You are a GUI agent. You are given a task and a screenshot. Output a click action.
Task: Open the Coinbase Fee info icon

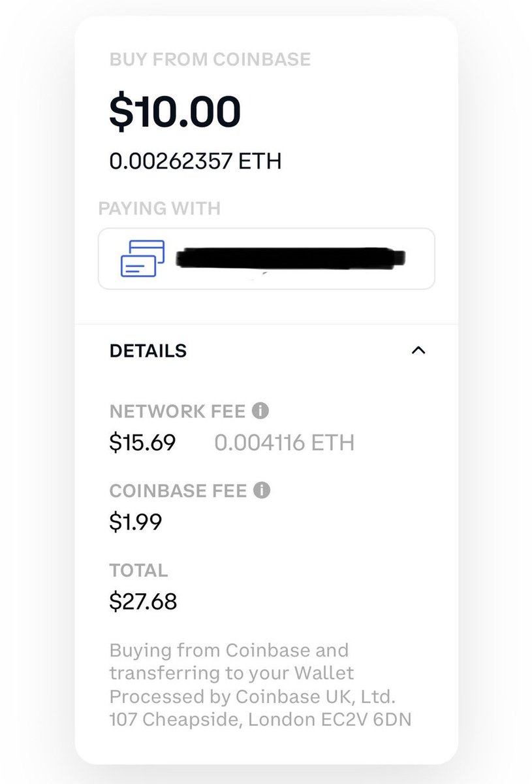(x=262, y=490)
